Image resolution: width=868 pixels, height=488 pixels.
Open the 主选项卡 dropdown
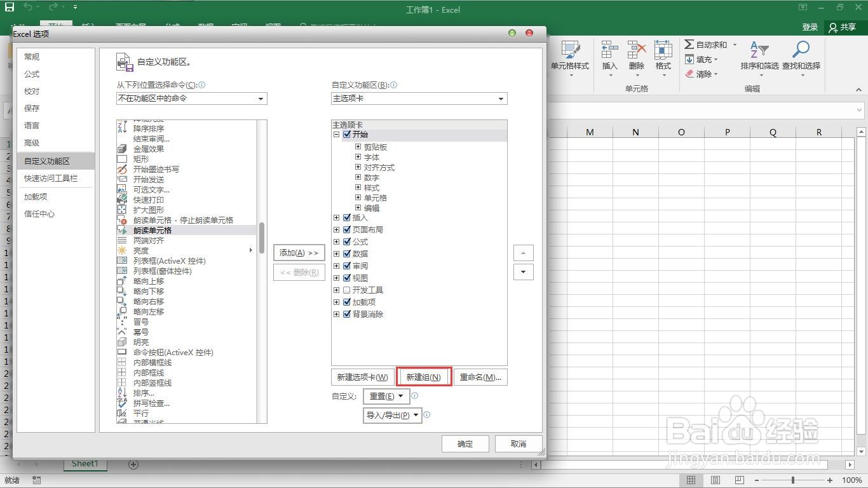pyautogui.click(x=419, y=98)
